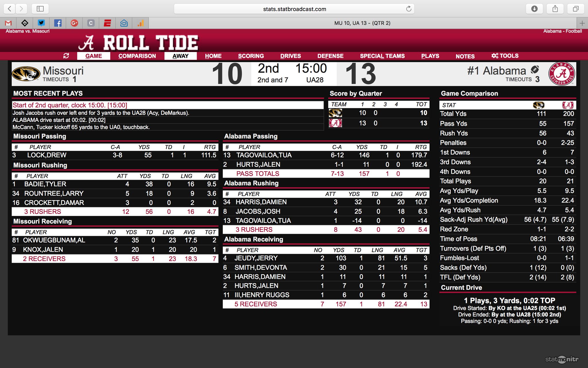Click the stats.statbroadcast.com address field

click(294, 9)
